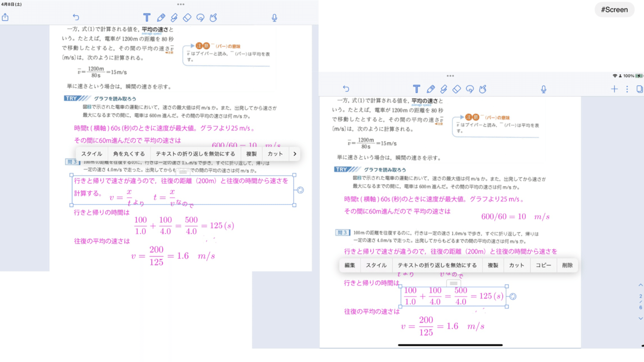Tap selected text 行きと帰りで速さが違うので in left screenshot
Viewport: 644px width, 362px height.
116,181
